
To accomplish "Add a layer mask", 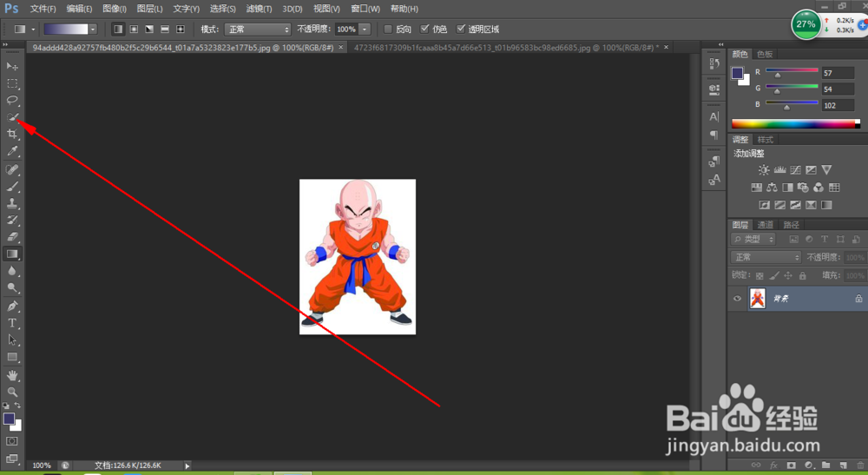I will pyautogui.click(x=791, y=465).
